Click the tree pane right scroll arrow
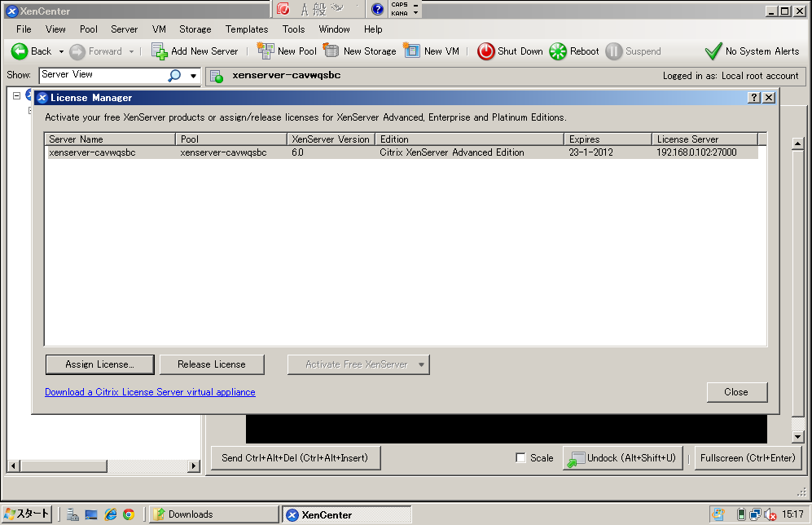 pos(194,466)
